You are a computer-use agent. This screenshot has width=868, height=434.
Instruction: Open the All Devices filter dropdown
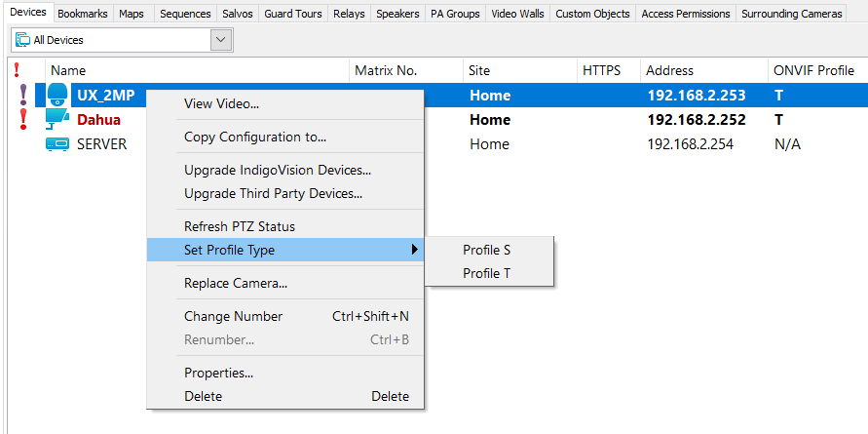pyautogui.click(x=221, y=40)
